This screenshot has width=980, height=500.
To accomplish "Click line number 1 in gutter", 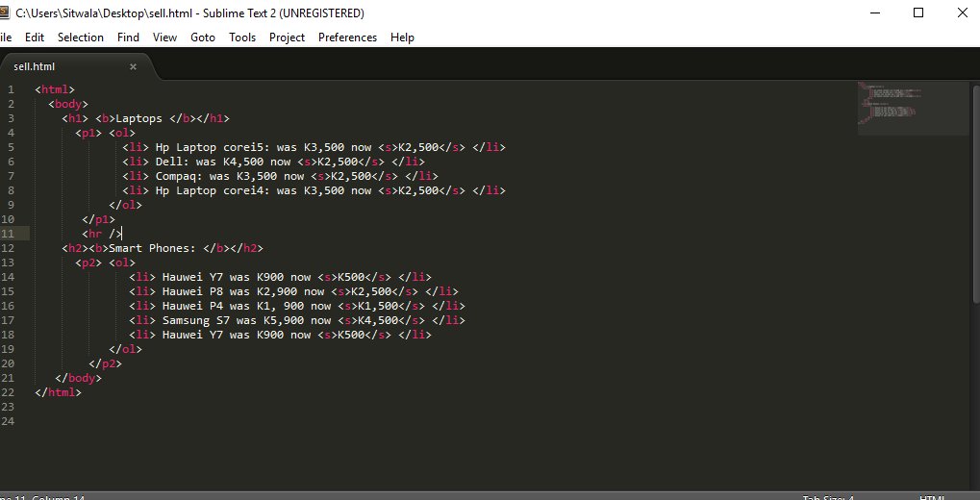I will (x=11, y=89).
